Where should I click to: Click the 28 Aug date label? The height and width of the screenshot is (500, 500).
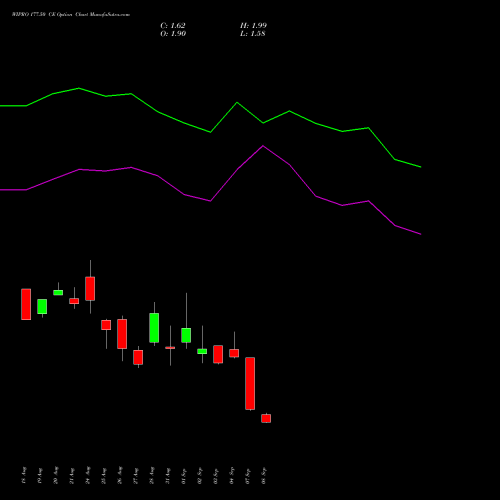(x=152, y=476)
